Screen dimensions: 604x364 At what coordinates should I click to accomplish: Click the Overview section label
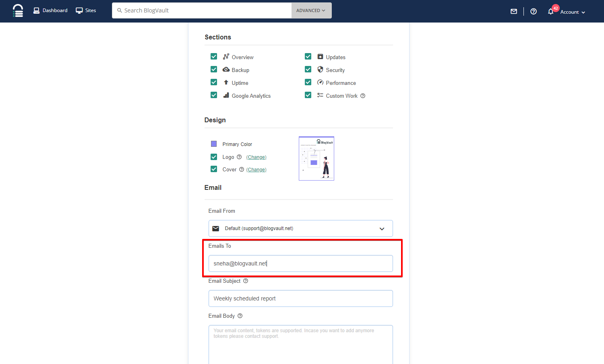[x=243, y=57]
